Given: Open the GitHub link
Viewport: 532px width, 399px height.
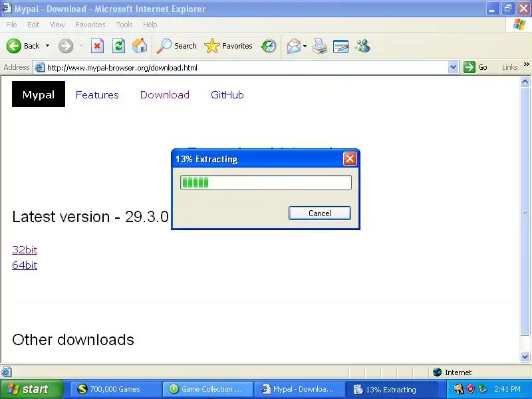Looking at the screenshot, I should click(x=227, y=94).
